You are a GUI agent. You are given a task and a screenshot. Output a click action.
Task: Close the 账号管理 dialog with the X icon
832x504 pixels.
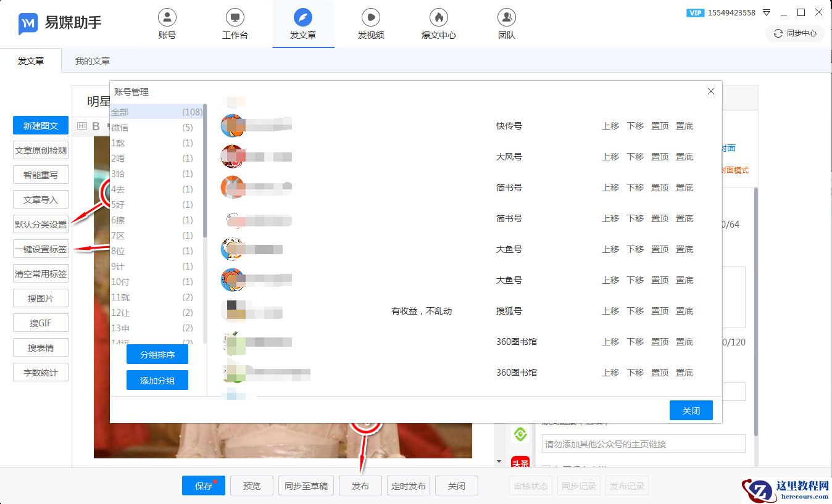(x=711, y=91)
